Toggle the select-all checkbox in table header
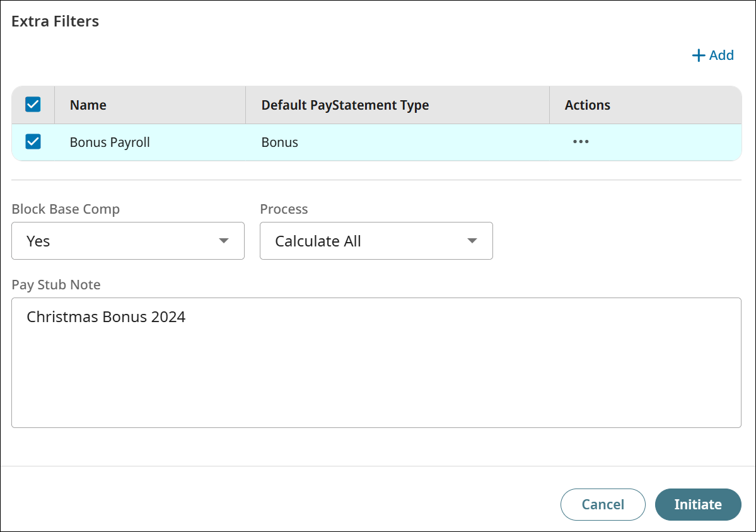756x532 pixels. point(33,105)
